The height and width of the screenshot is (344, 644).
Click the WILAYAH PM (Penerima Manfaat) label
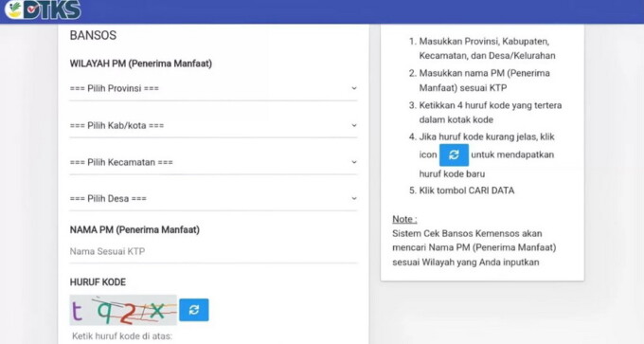pos(141,63)
